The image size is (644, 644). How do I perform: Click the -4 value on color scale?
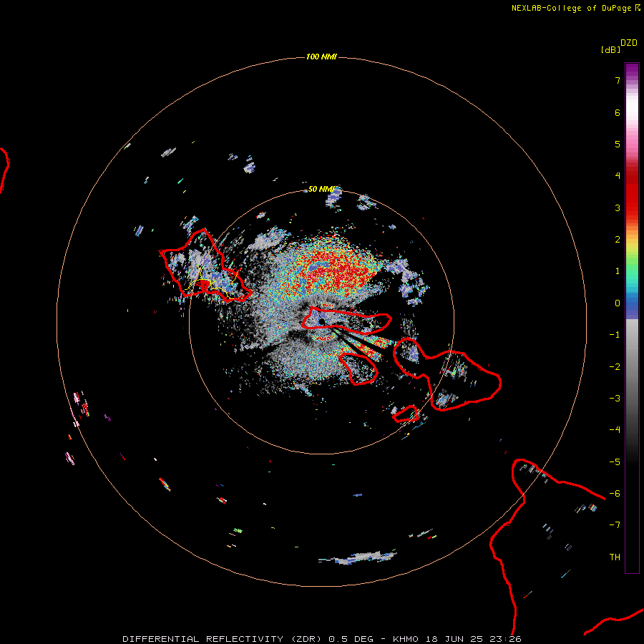pos(615,430)
